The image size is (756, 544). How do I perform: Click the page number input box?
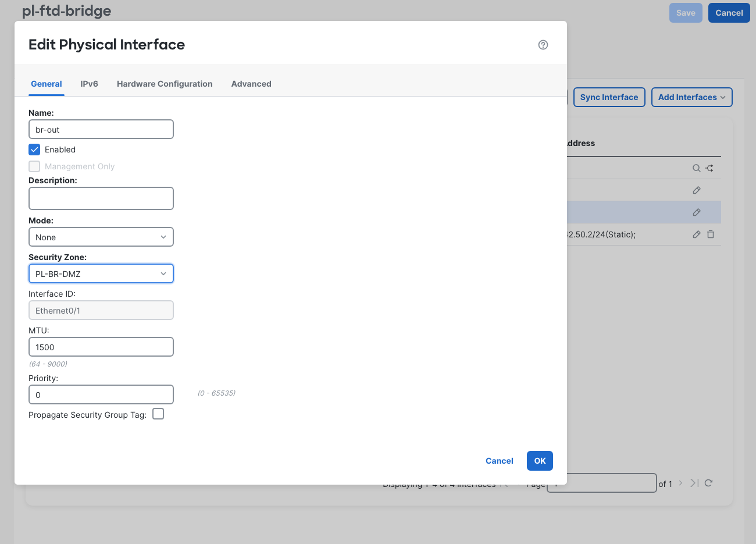coord(602,483)
